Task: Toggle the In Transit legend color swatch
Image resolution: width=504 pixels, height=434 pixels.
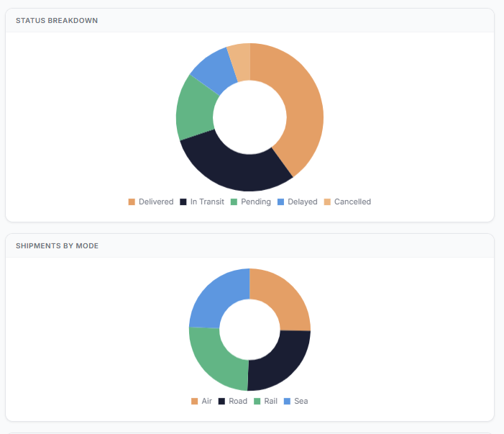Action: 183,202
